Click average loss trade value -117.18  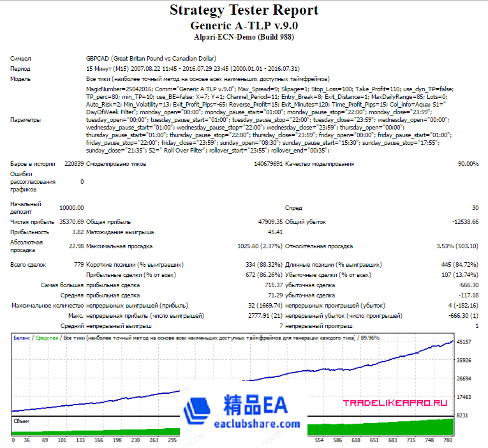coord(468,295)
